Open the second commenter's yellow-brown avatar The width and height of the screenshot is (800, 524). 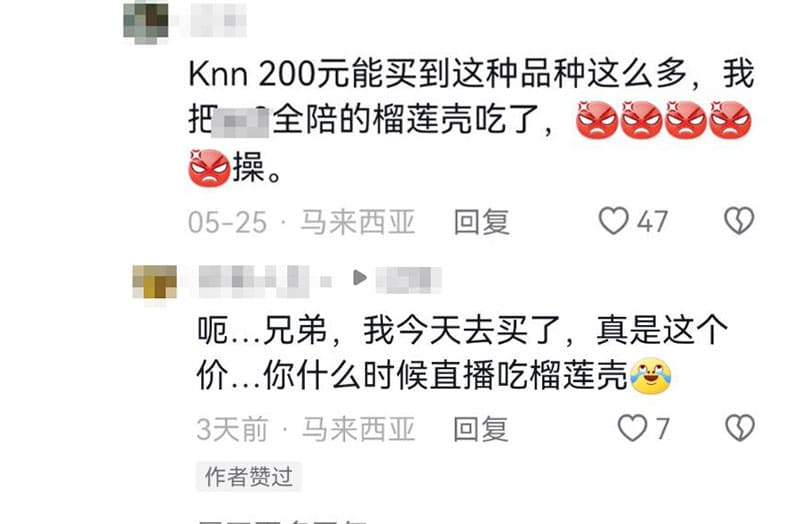click(x=155, y=282)
